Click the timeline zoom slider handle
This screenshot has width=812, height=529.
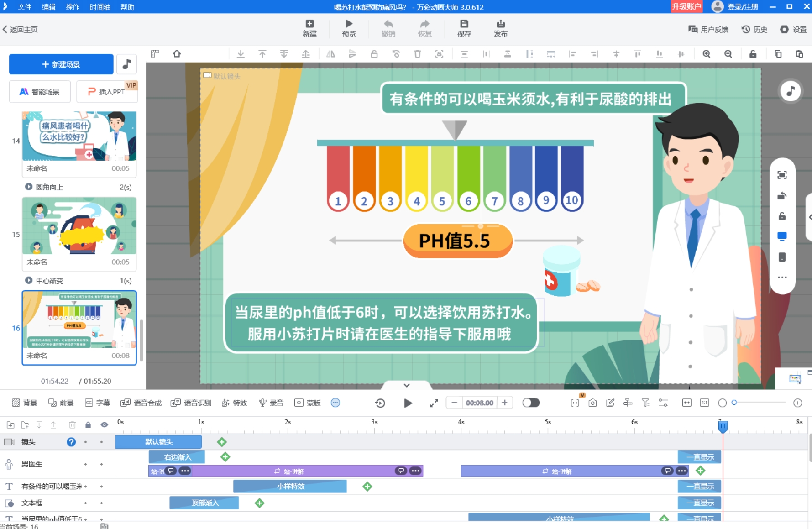(x=734, y=403)
